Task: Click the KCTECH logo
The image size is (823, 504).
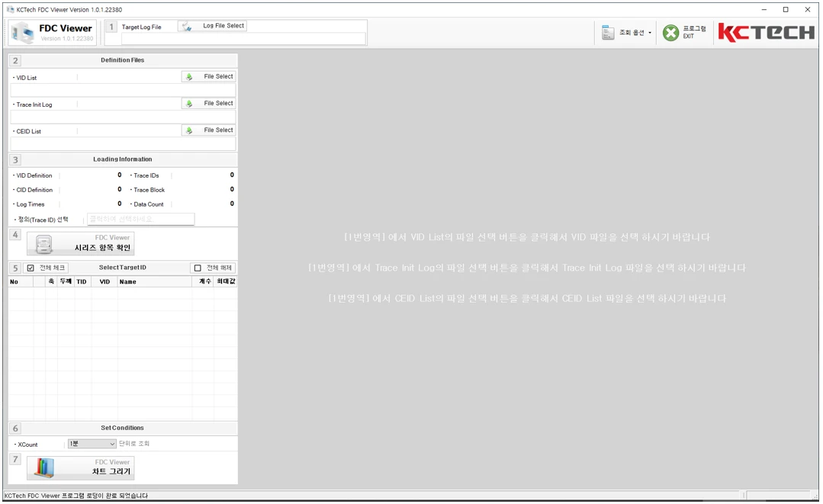Action: coord(767,33)
